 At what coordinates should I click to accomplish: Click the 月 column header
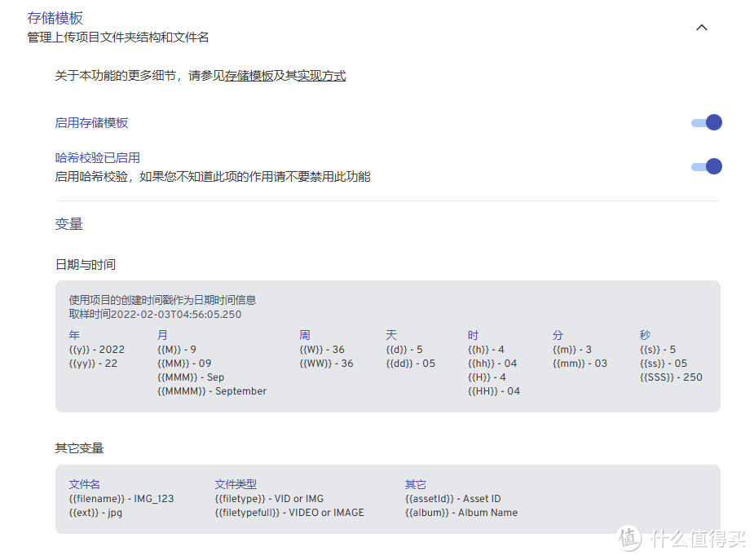click(x=162, y=335)
